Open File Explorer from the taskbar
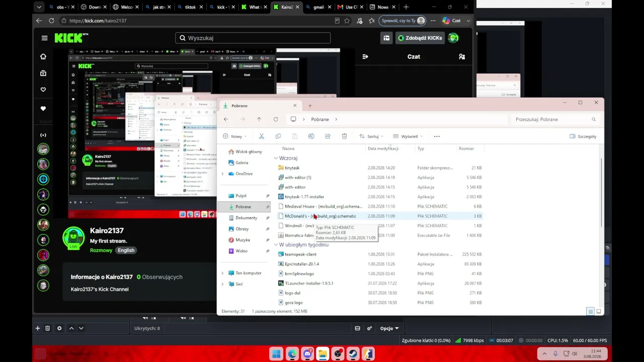644x362 pixels. coord(323,354)
